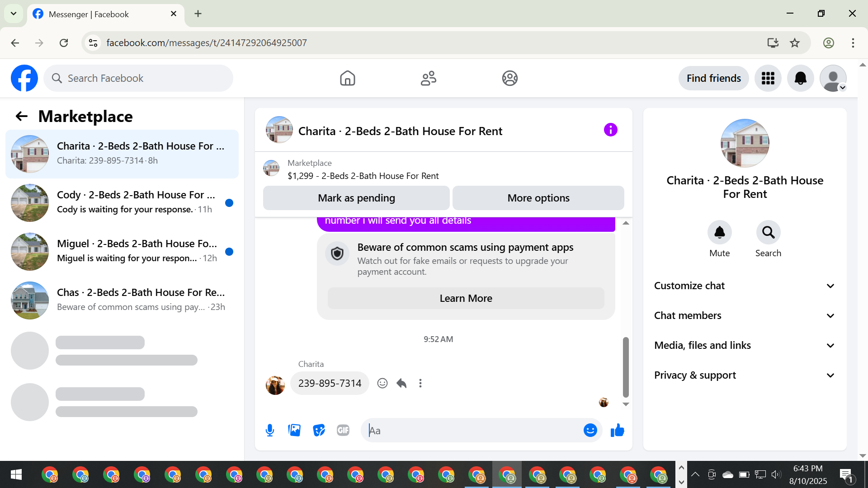Open emoji picker in message box

(x=590, y=430)
